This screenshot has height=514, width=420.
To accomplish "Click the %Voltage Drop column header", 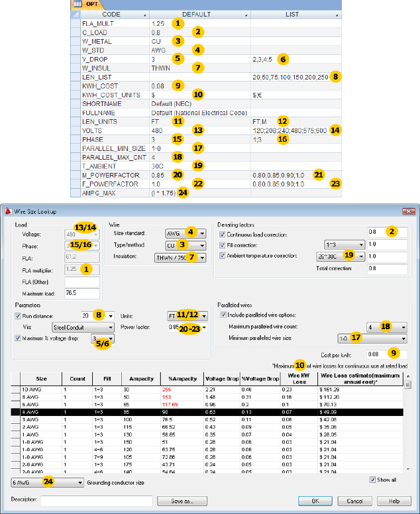I will coord(260,379).
